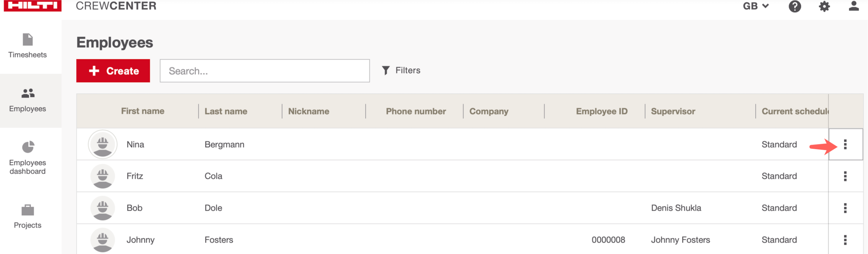
Task: Click Nina Bergmann's avatar icon
Action: pos(103,144)
